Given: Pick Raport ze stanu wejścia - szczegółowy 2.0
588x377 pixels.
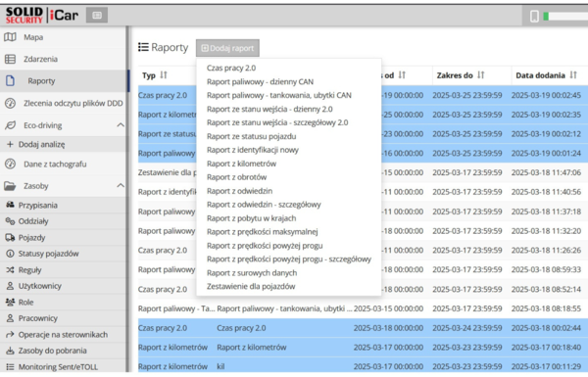Looking at the screenshot, I should pyautogui.click(x=277, y=122).
